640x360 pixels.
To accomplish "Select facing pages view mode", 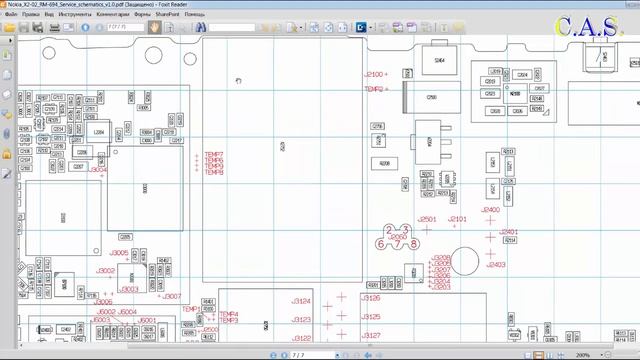I will pos(550,355).
